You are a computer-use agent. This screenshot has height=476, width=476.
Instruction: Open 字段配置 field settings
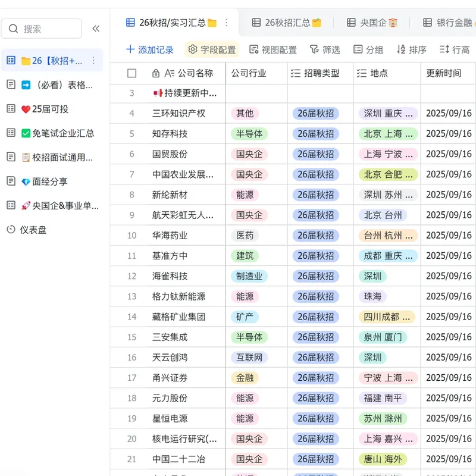point(212,49)
